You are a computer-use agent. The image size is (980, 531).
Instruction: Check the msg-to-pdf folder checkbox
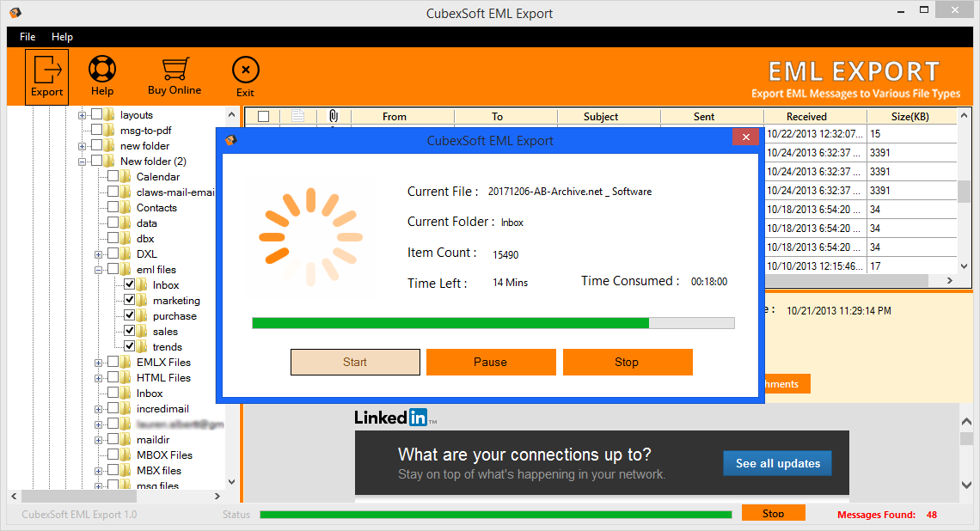coord(97,130)
